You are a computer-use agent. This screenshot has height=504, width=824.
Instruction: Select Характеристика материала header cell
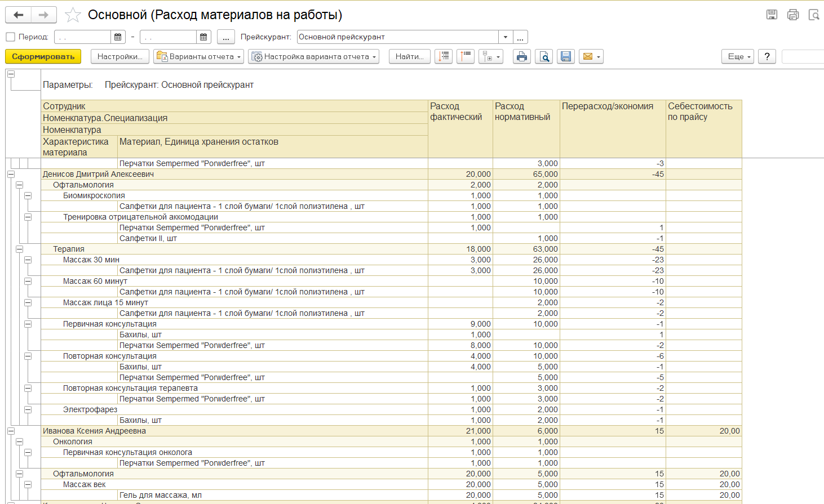[79, 147]
